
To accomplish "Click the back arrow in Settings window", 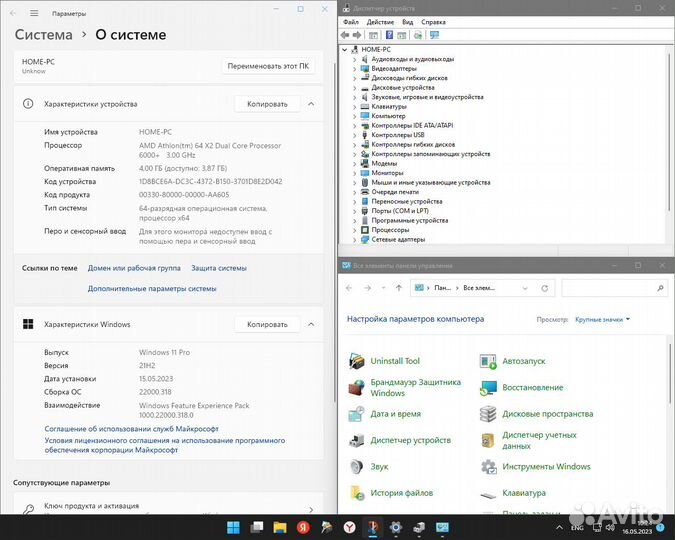I will tap(13, 13).
